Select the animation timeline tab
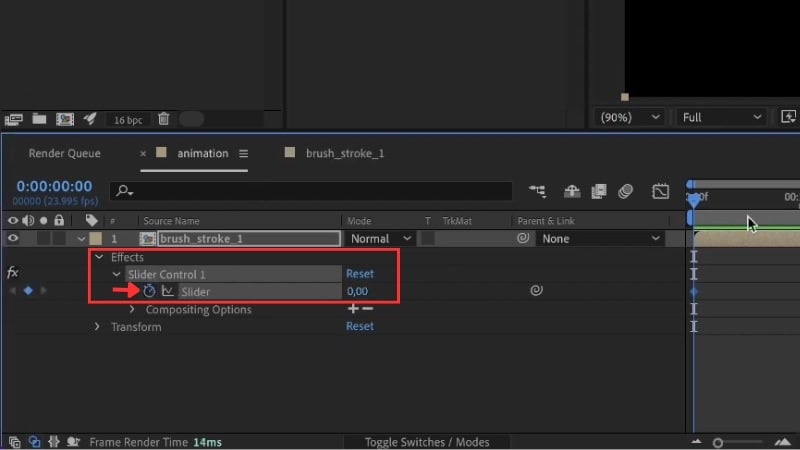 pyautogui.click(x=203, y=153)
